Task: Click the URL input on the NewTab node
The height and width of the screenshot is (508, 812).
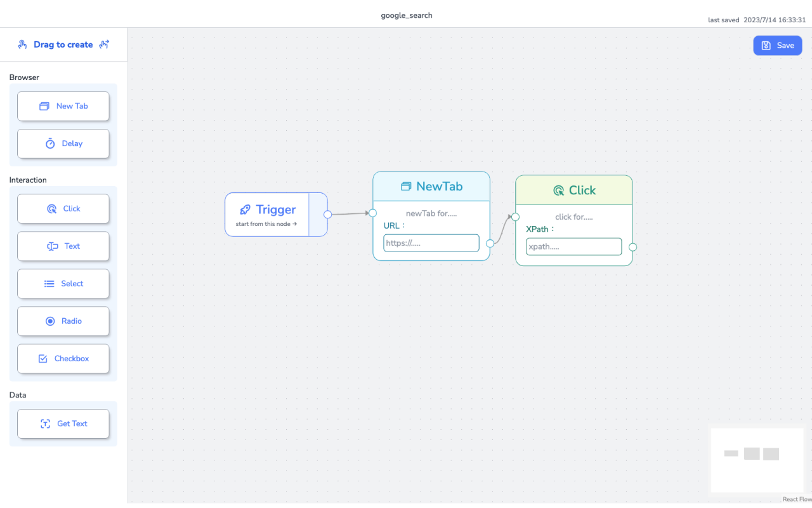Action: click(x=431, y=243)
